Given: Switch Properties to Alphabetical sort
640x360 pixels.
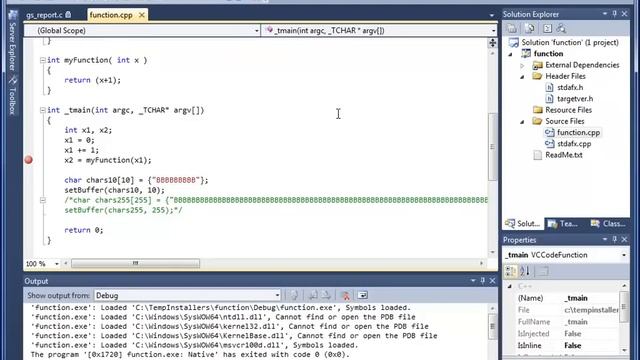Looking at the screenshot, I should (525, 271).
